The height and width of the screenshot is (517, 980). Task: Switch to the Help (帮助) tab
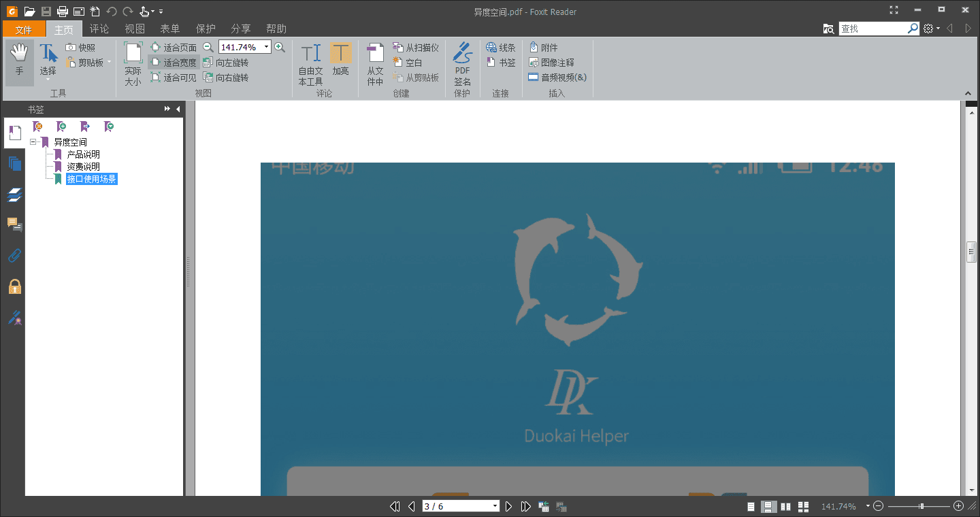point(276,29)
